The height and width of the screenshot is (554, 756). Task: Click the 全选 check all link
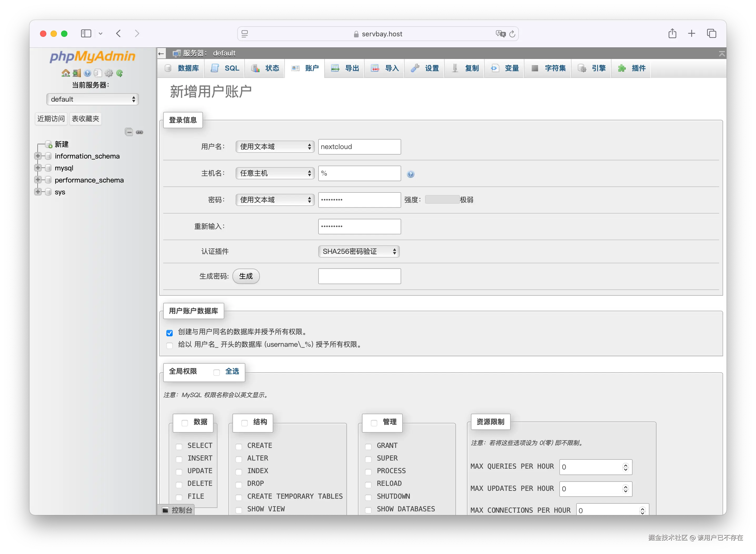232,371
